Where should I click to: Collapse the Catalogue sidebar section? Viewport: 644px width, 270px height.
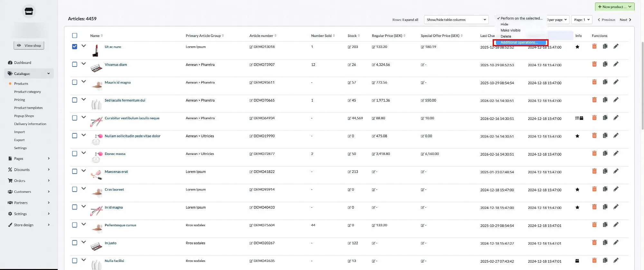29,74
